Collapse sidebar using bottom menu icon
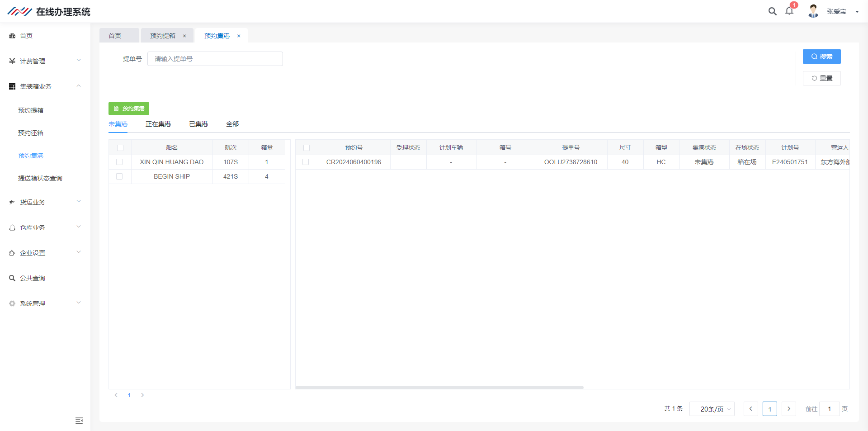Viewport: 868px width, 431px height. 79,421
